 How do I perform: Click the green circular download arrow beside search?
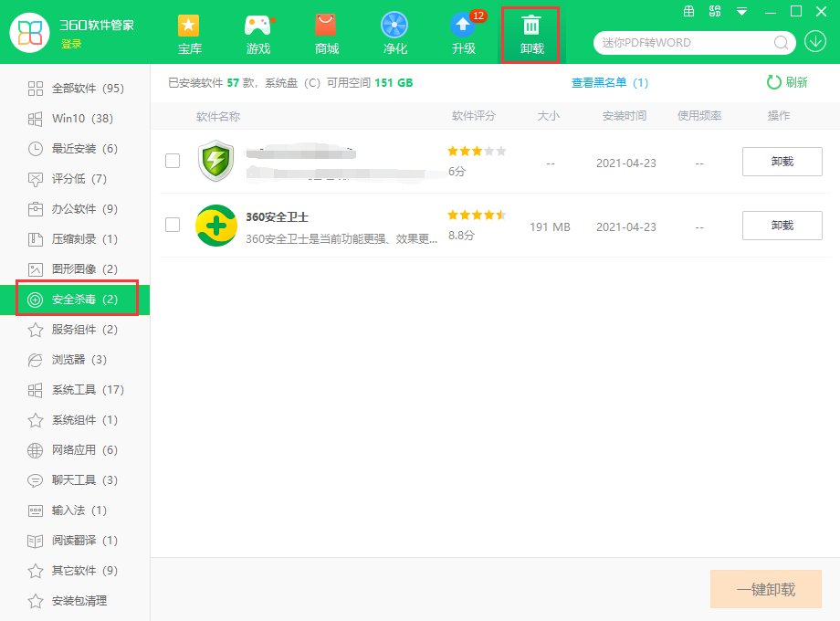(815, 42)
